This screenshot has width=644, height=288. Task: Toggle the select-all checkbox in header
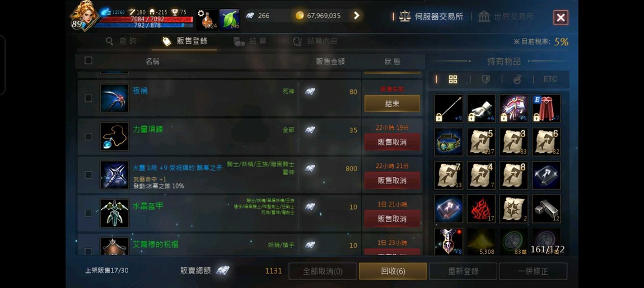pyautogui.click(x=88, y=61)
